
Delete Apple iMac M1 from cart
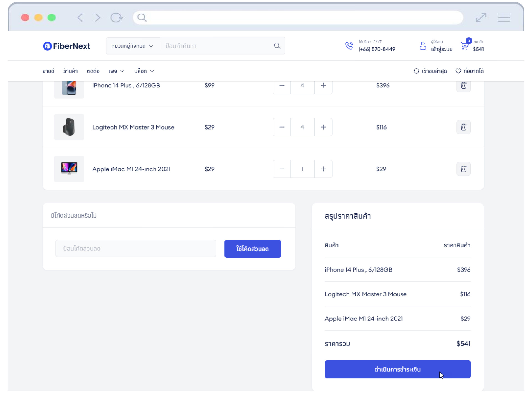(464, 169)
